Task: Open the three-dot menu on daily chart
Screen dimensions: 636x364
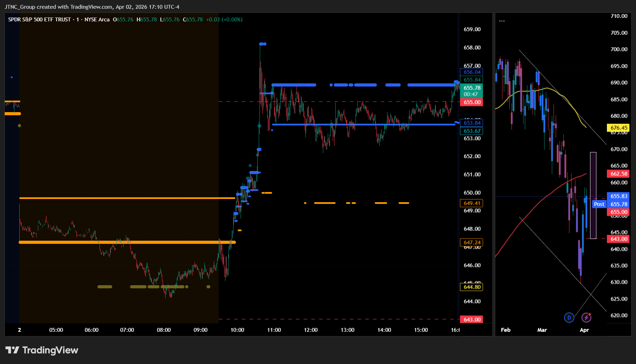Action: pyautogui.click(x=502, y=21)
